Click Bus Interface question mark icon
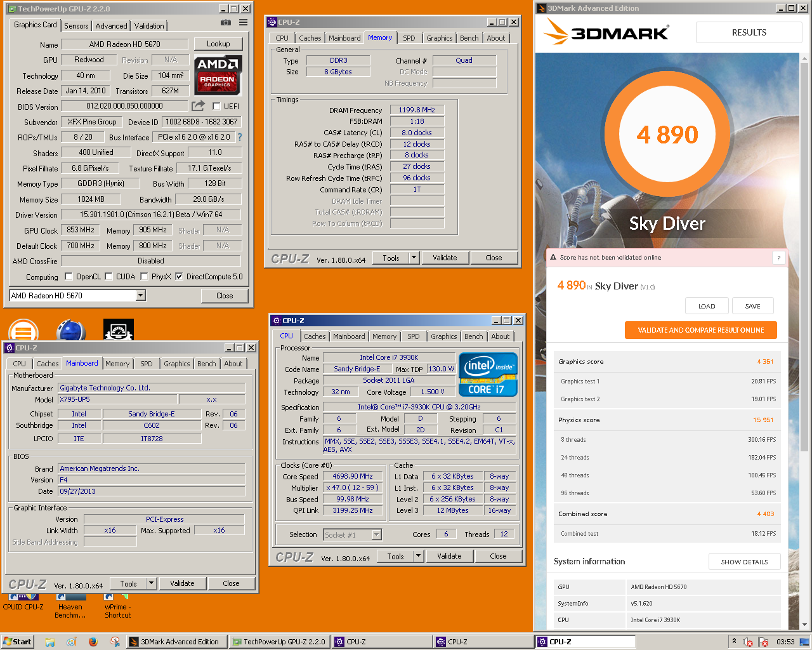Image resolution: width=812 pixels, height=650 pixels. 240,137
